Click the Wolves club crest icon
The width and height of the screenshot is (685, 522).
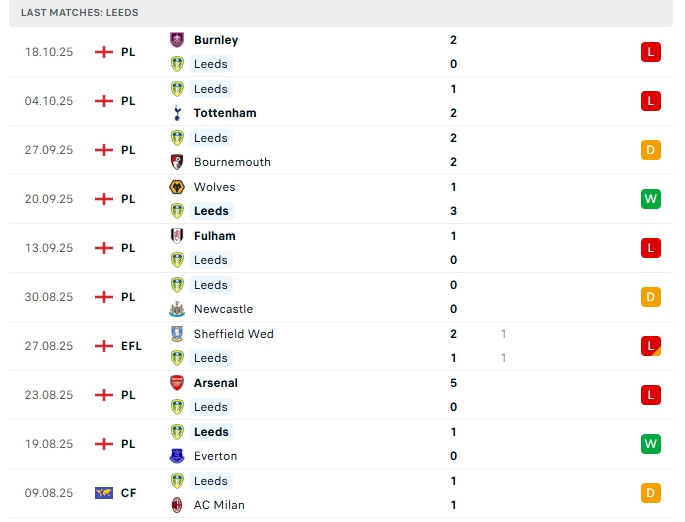point(177,187)
